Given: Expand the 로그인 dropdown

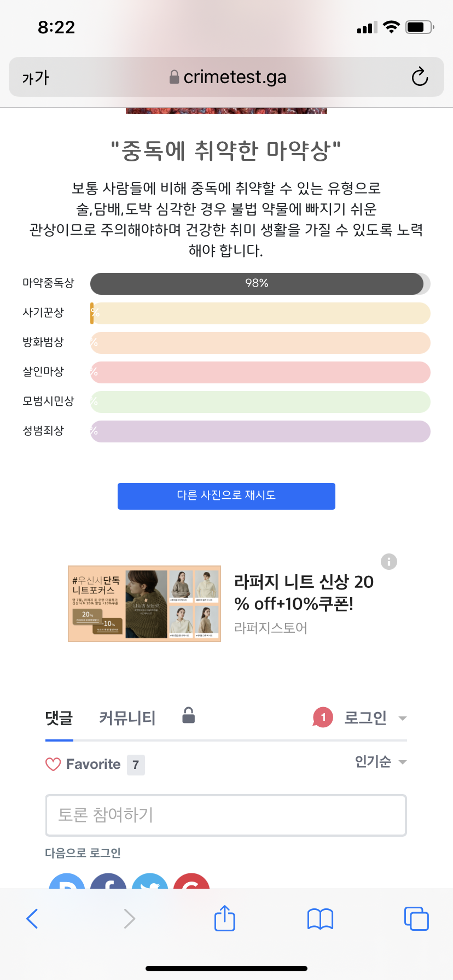Looking at the screenshot, I should tap(375, 717).
